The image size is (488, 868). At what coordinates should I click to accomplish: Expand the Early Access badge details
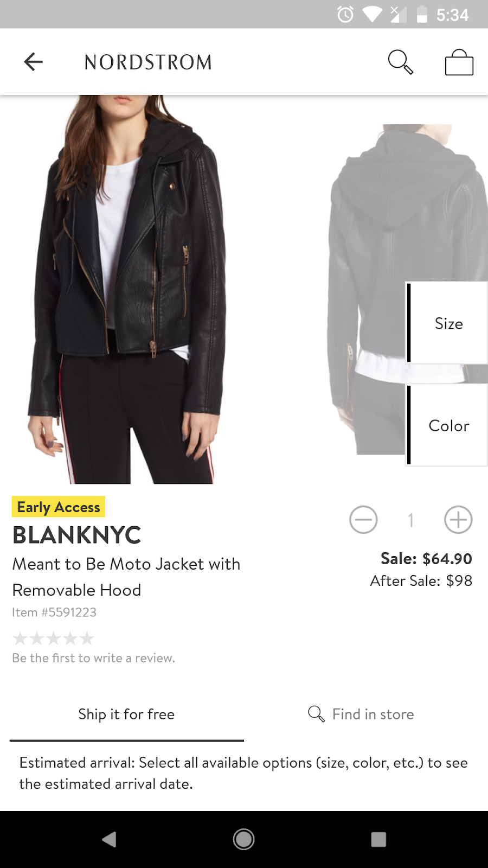point(58,507)
